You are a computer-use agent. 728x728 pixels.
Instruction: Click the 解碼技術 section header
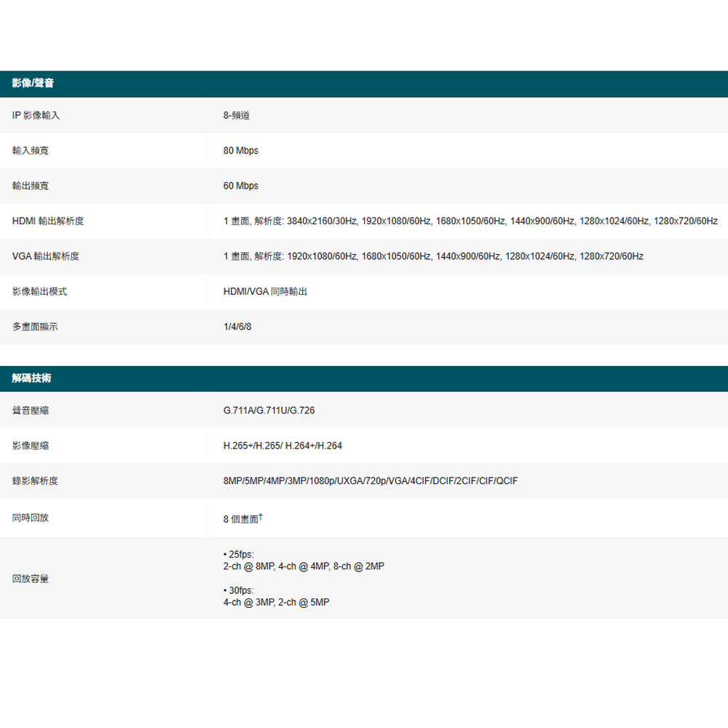tap(31, 379)
